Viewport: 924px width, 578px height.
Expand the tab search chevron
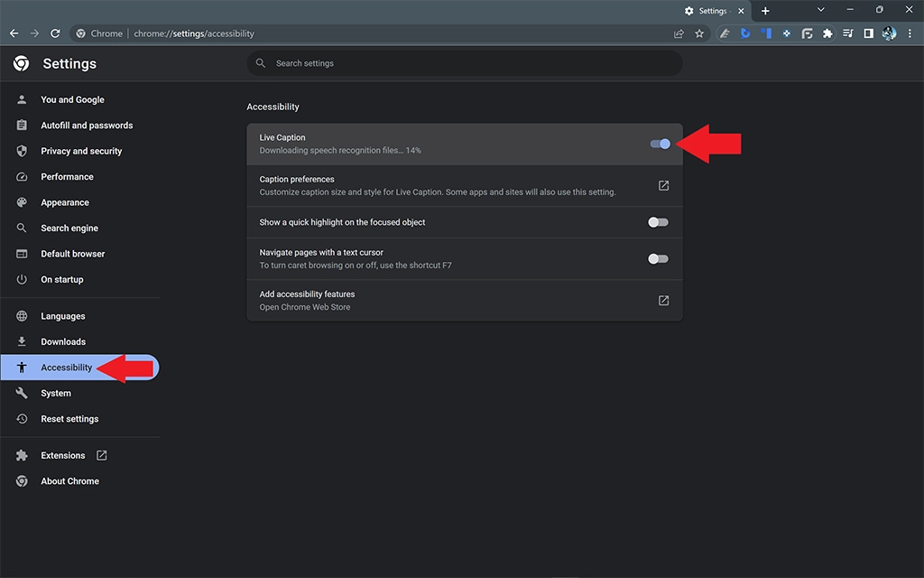click(x=820, y=10)
